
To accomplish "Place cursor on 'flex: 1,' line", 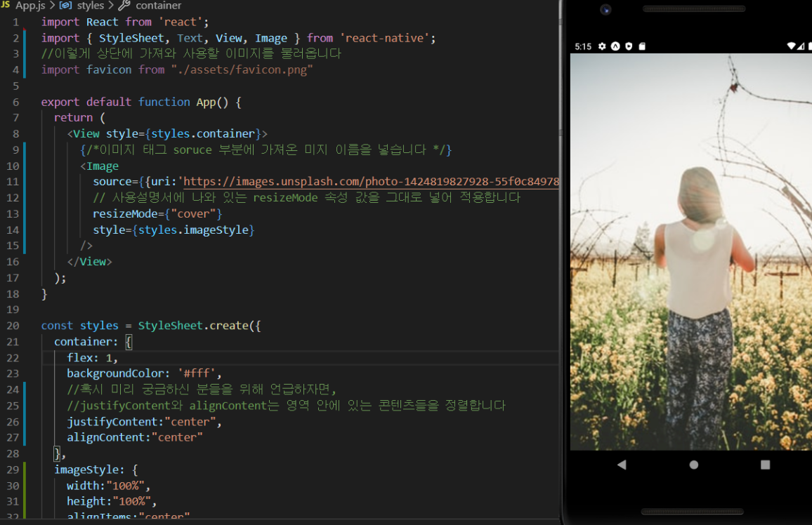I will pyautogui.click(x=92, y=358).
